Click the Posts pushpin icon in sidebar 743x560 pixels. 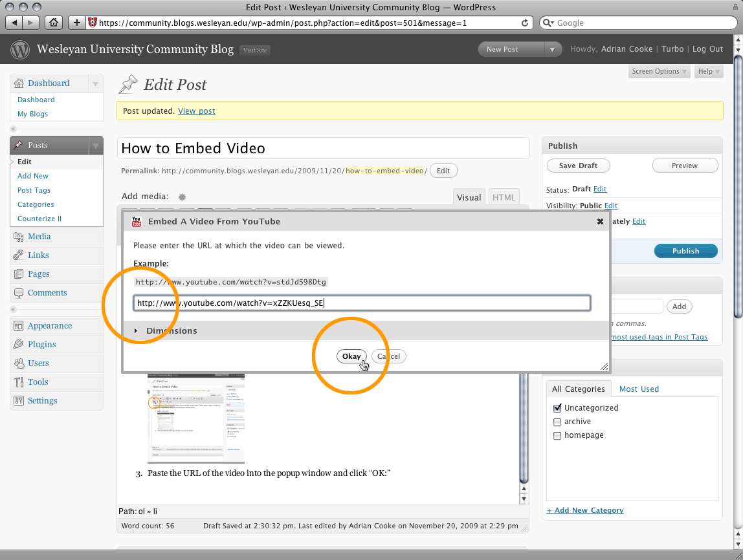coord(19,145)
